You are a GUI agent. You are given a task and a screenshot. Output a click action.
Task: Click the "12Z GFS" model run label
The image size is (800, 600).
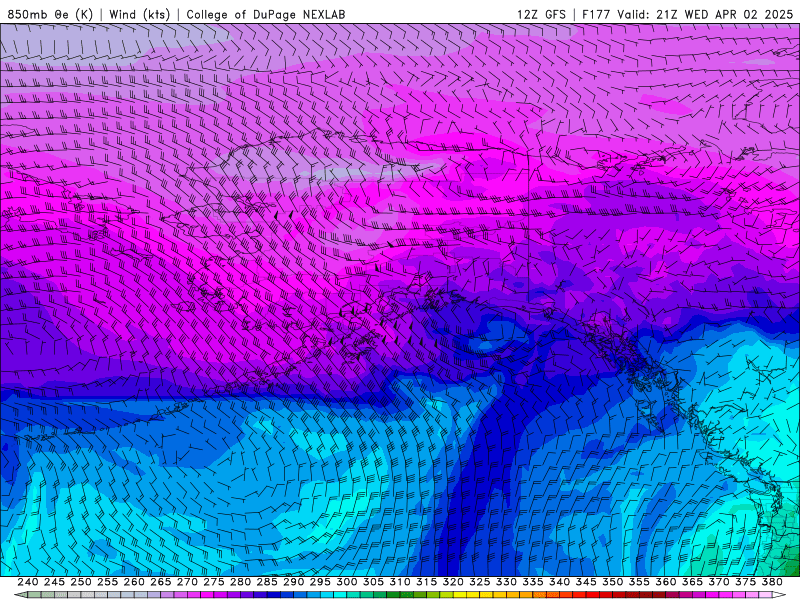(x=541, y=14)
